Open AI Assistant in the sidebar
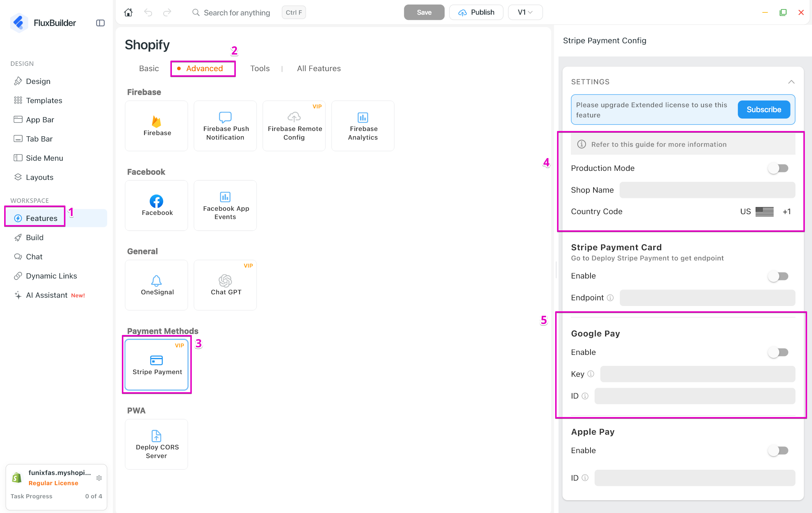Image resolution: width=812 pixels, height=513 pixels. tap(56, 295)
